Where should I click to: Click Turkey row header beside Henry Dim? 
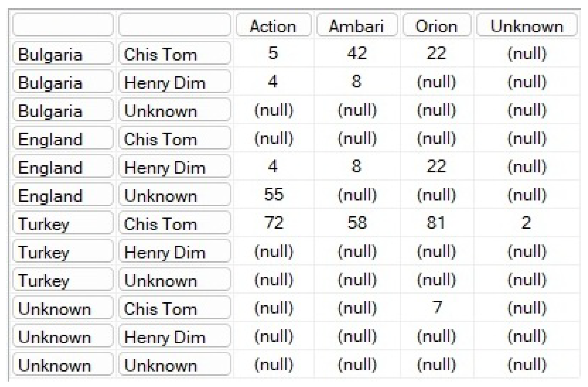63,251
